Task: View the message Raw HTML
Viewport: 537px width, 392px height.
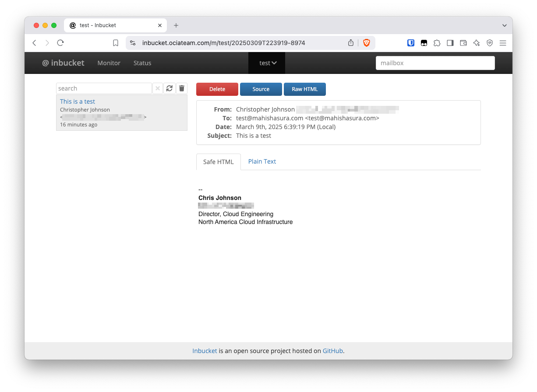Action: click(304, 89)
